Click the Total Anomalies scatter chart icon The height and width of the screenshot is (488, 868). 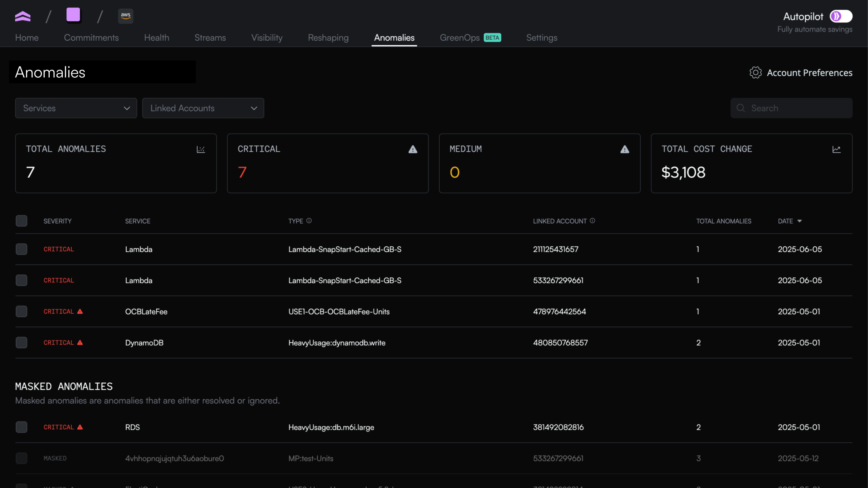(200, 149)
